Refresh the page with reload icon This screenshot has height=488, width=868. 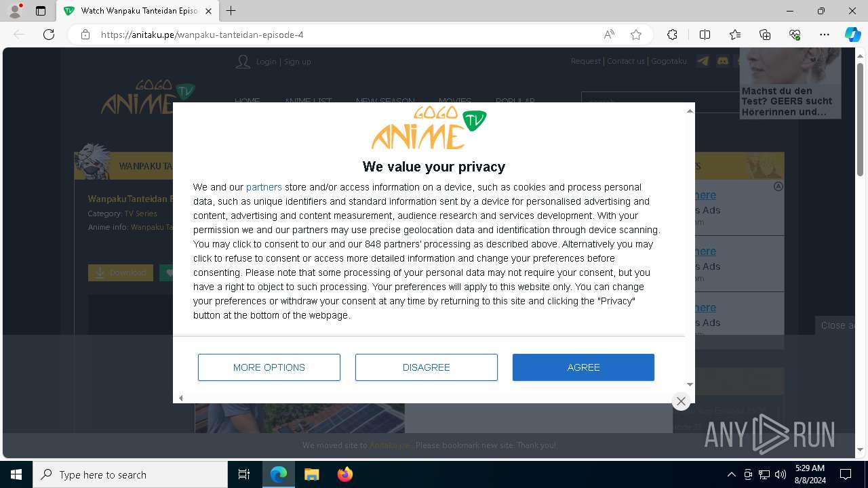click(x=49, y=35)
